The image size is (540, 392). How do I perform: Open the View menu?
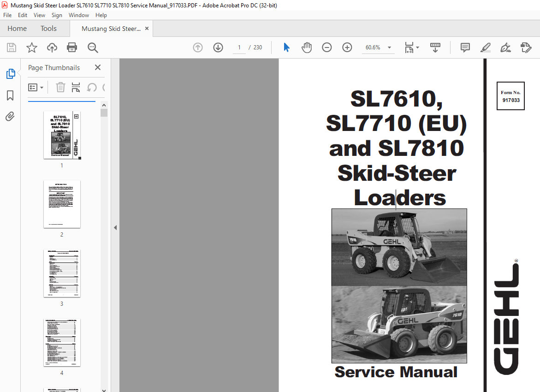point(39,15)
